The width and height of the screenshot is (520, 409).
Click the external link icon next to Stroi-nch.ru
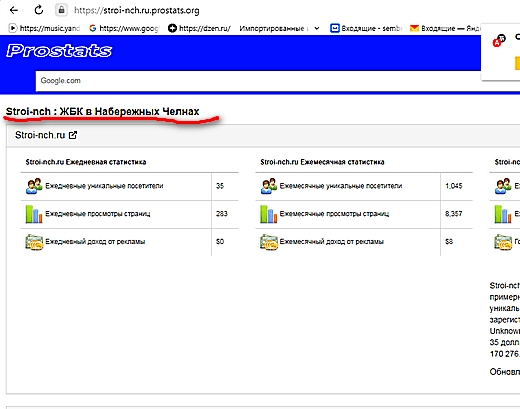pyautogui.click(x=73, y=135)
